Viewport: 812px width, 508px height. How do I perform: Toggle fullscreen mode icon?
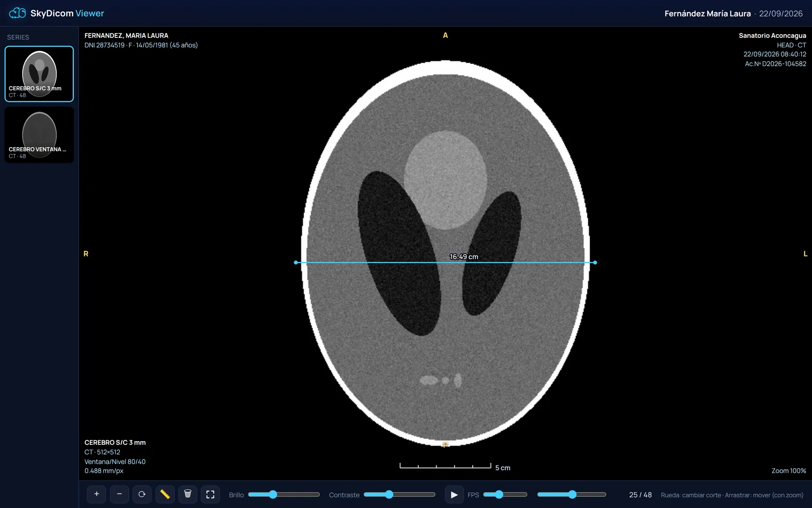(x=210, y=494)
